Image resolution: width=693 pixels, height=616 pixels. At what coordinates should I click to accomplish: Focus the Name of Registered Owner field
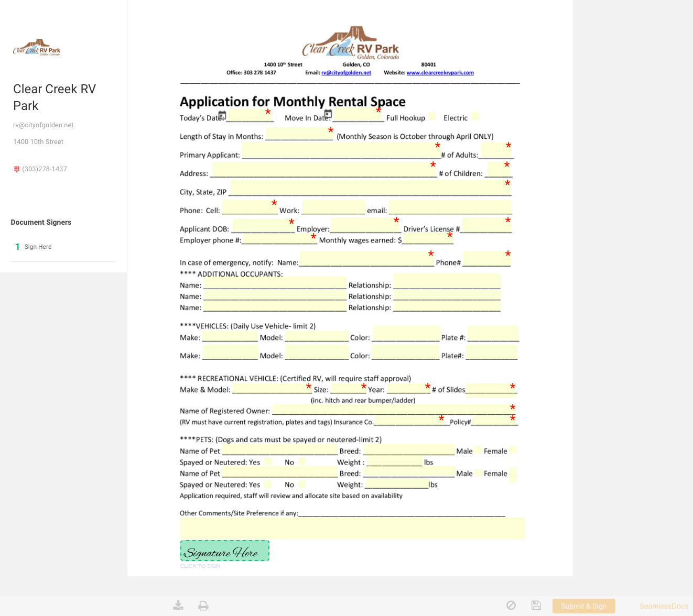pyautogui.click(x=393, y=409)
